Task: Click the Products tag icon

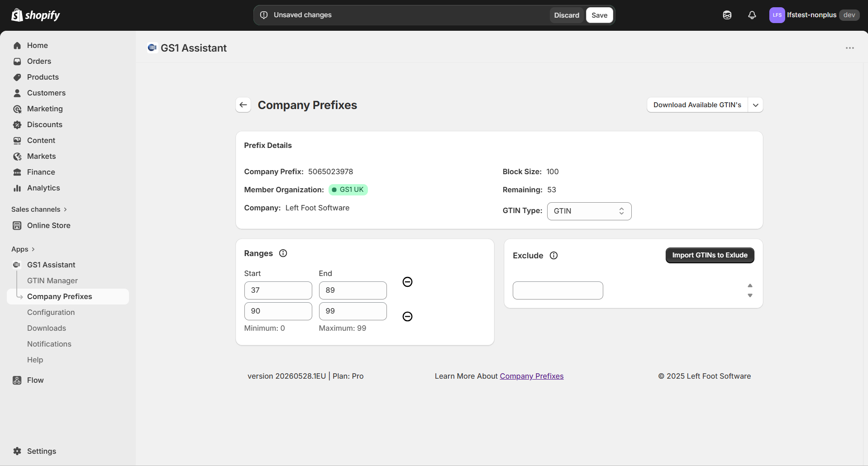Action: [x=17, y=77]
